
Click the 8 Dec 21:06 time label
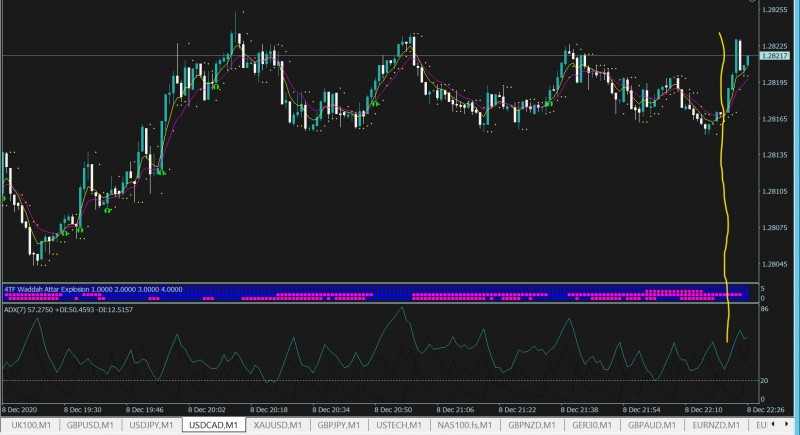point(456,410)
